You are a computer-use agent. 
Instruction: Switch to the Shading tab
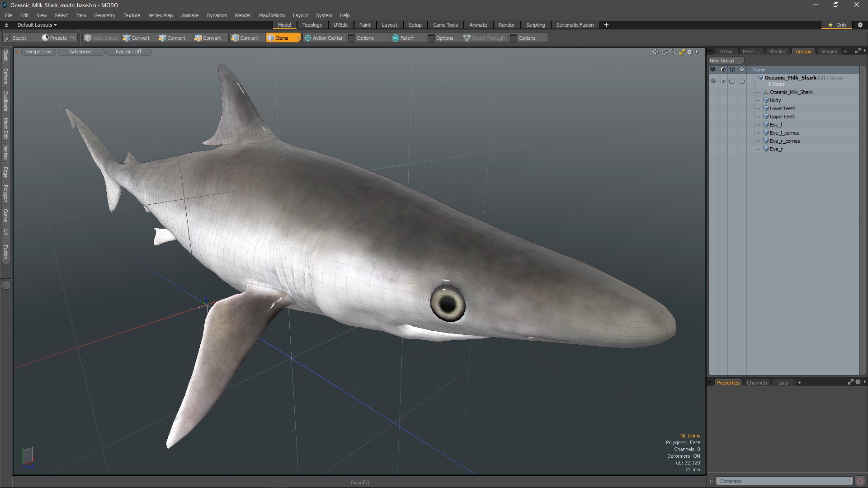click(778, 52)
